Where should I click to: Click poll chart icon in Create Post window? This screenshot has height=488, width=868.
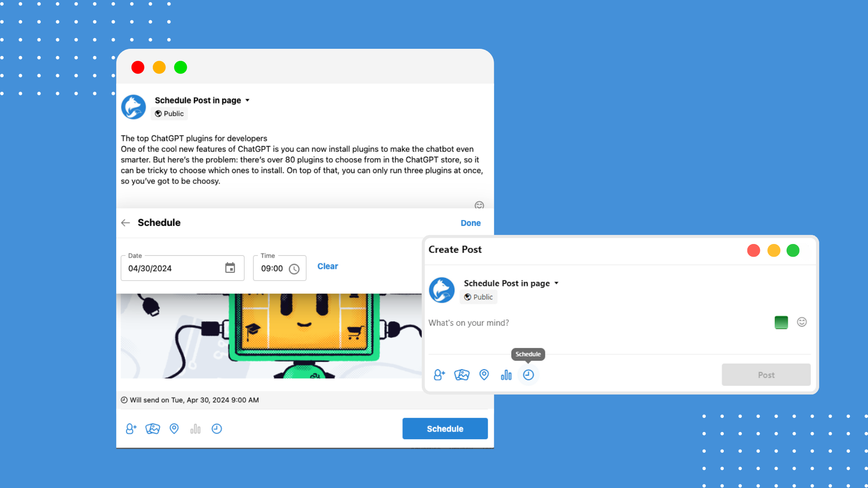(x=506, y=375)
